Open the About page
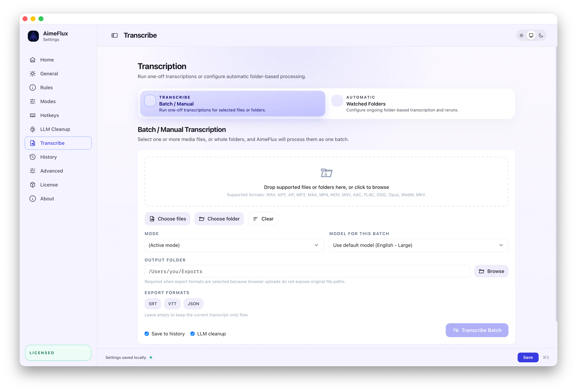This screenshot has width=577, height=392. 58,199
